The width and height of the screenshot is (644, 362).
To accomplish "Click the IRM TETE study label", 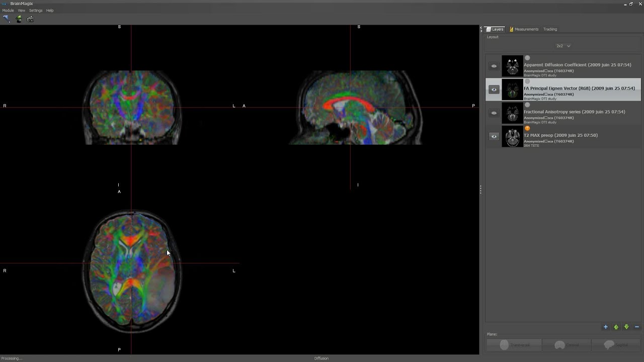I will [531, 146].
